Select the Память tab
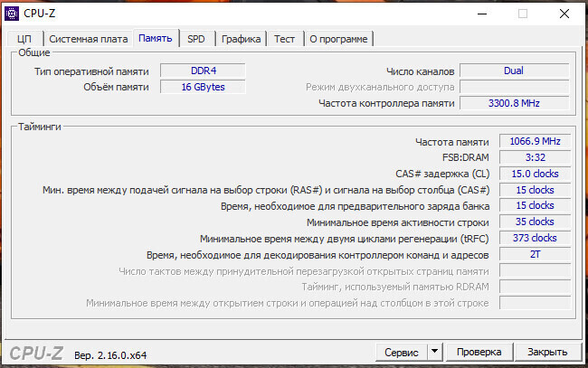Image resolution: width=588 pixels, height=368 pixels. 155,39
